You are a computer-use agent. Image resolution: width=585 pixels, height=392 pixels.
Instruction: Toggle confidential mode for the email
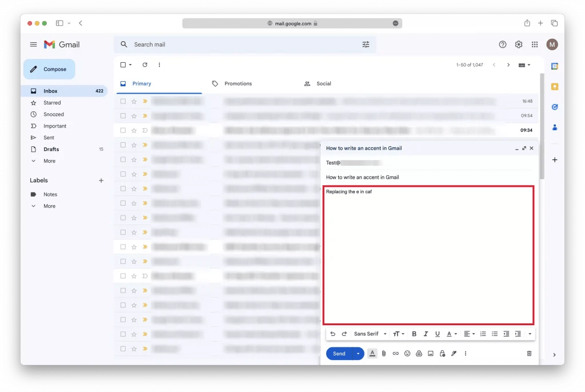point(442,353)
